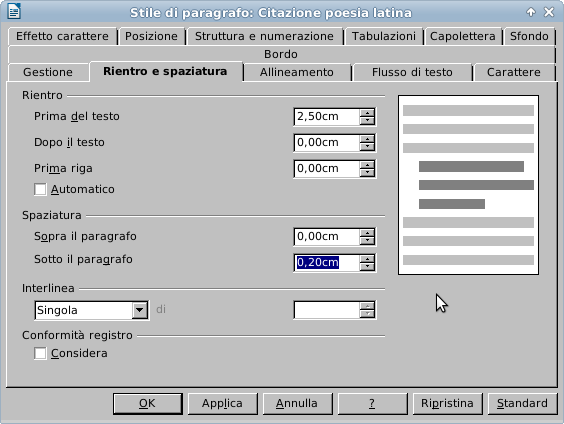Image resolution: width=564 pixels, height=424 pixels.
Task: Enable the Automatico checkbox
Action: (40, 189)
